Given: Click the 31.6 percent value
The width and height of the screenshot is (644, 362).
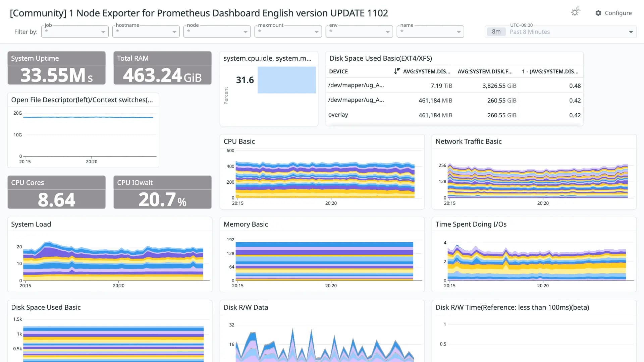Looking at the screenshot, I should 245,80.
